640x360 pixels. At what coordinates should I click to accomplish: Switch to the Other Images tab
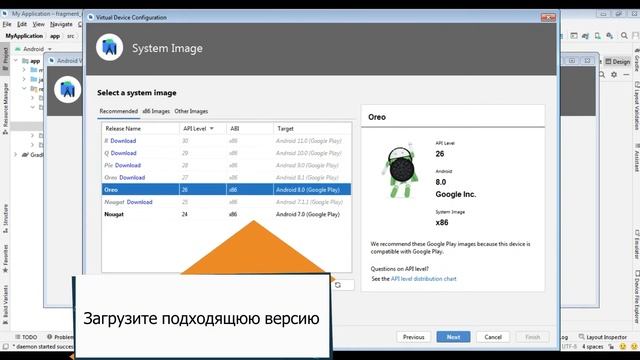click(191, 111)
